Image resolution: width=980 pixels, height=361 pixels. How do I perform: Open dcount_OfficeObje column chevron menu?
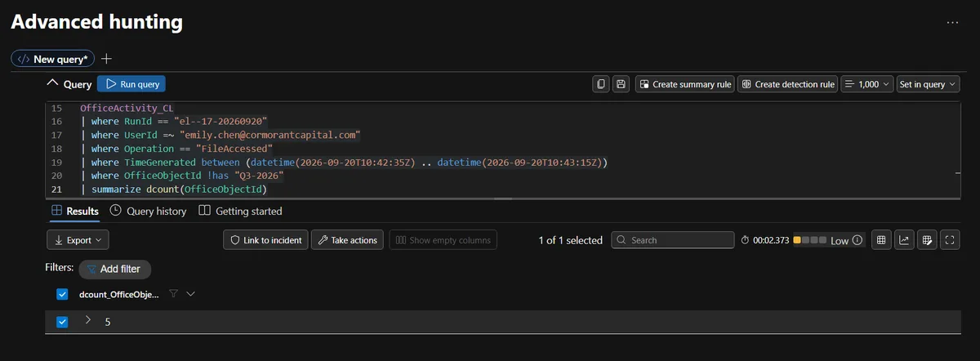click(191, 294)
